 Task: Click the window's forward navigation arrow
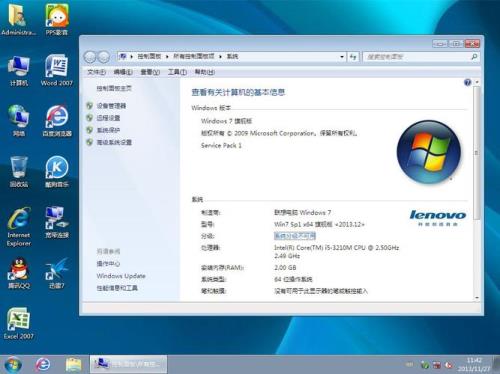point(104,57)
